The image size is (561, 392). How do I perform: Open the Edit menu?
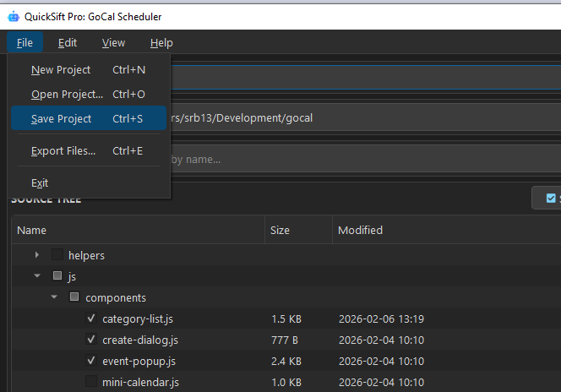click(x=68, y=43)
